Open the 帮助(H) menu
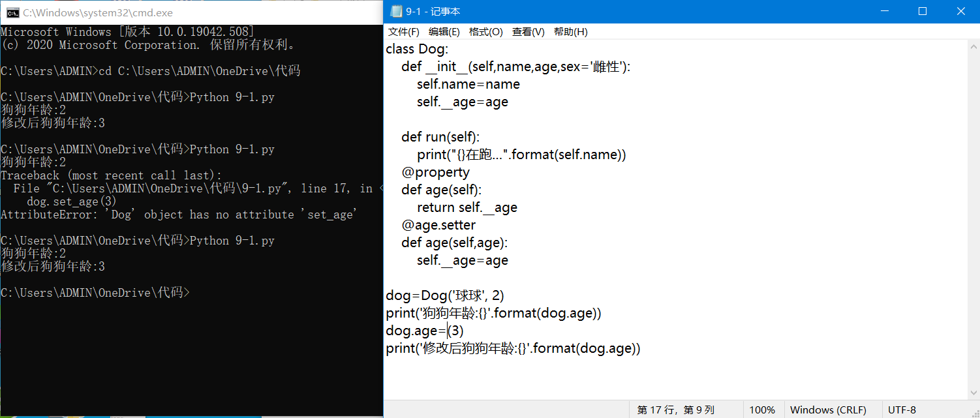Image resolution: width=980 pixels, height=418 pixels. (x=570, y=31)
